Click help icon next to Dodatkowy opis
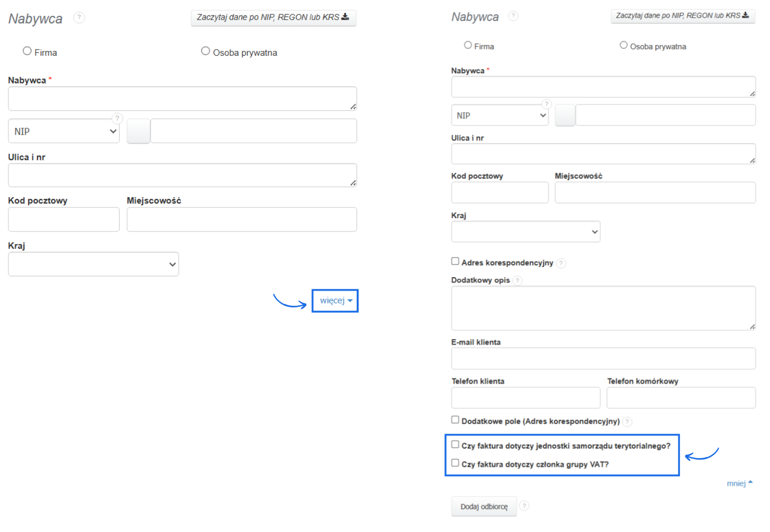770x532 pixels. click(517, 280)
